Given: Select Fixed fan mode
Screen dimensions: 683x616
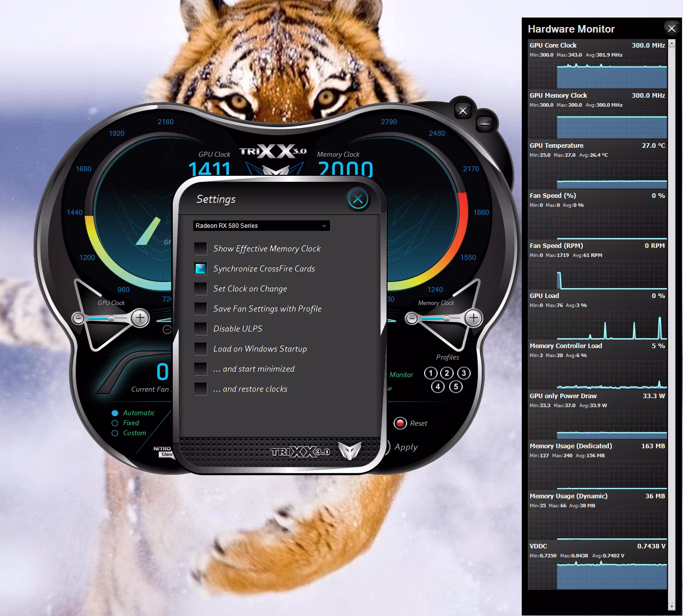Looking at the screenshot, I should [115, 423].
